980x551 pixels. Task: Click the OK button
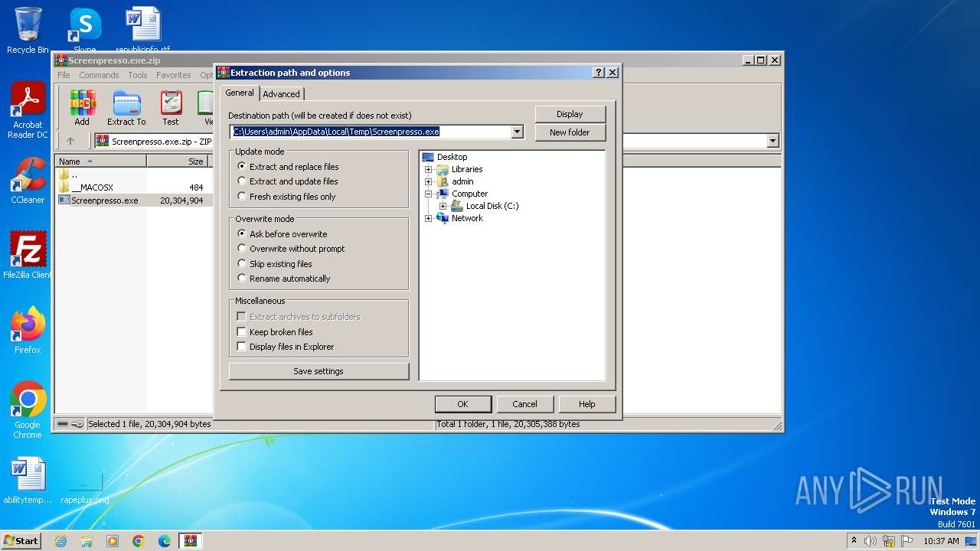(x=462, y=404)
